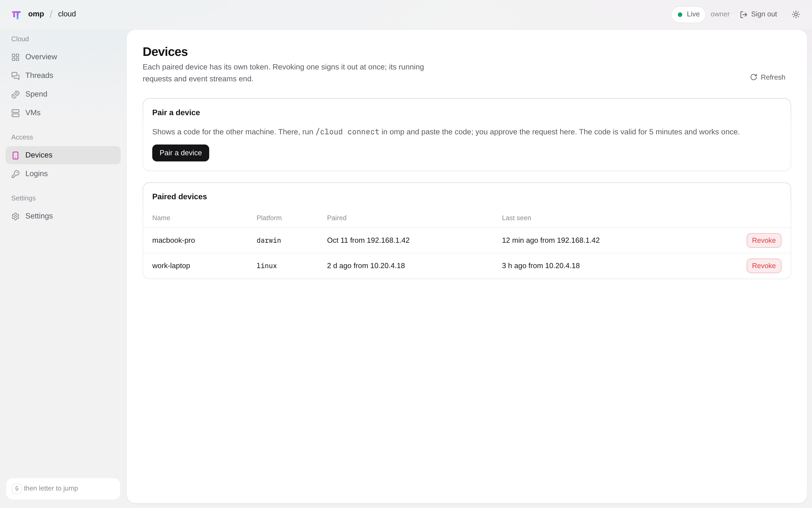Screen dimensions: 812x508
Task: Toggle the sun theme icon
Action: (796, 14)
